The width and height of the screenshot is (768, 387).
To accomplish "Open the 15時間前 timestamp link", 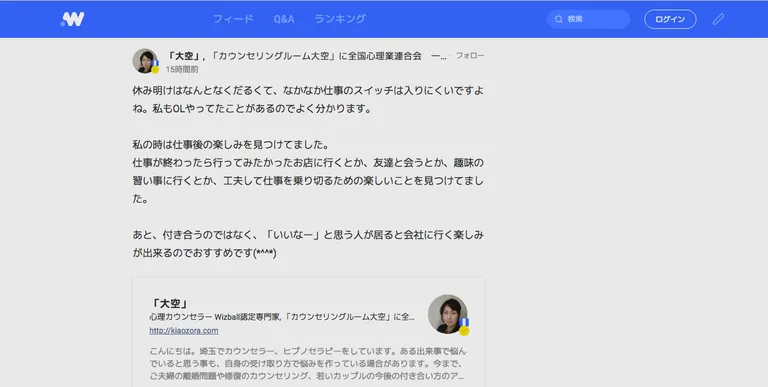I will tap(182, 70).
